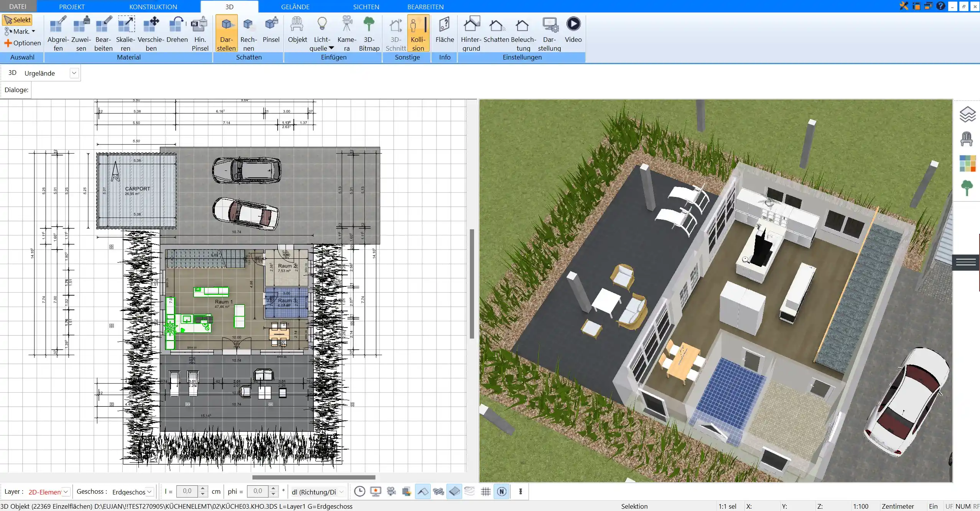Toggle the roof display button in bottom toolbar
The height and width of the screenshot is (511, 980).
coord(423,491)
